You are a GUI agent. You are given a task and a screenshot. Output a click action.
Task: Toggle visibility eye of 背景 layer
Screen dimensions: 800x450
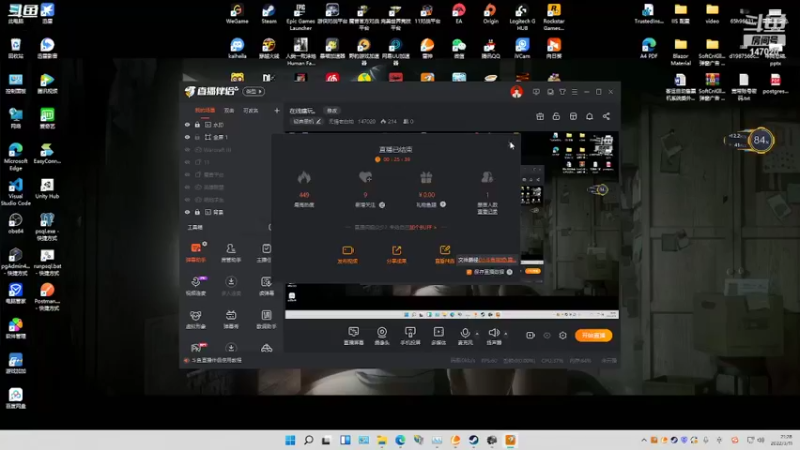(187, 212)
